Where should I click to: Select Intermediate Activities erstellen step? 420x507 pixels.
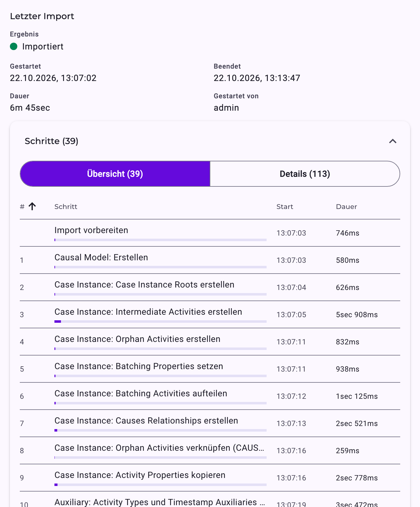210,315
